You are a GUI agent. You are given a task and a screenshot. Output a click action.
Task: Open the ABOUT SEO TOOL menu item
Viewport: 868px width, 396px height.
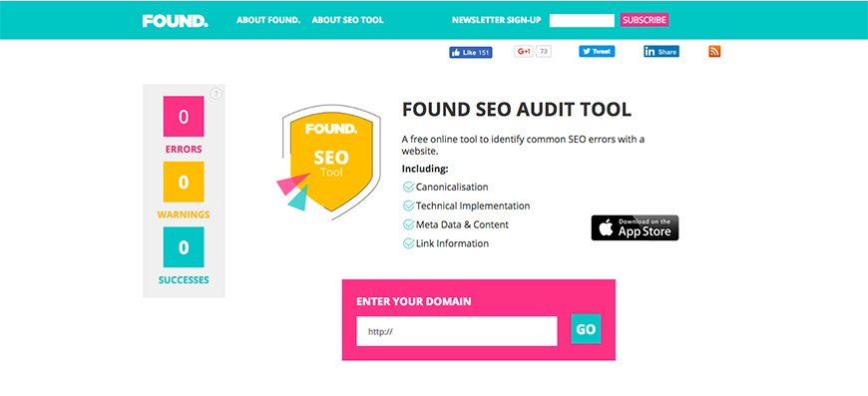click(347, 20)
